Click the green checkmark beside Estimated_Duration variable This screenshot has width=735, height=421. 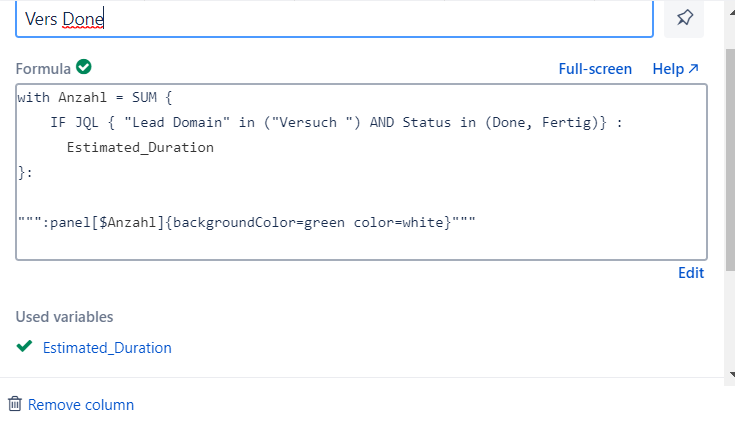tap(25, 347)
